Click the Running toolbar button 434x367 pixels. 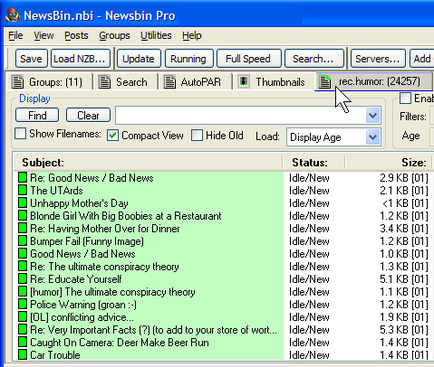pyautogui.click(x=188, y=59)
